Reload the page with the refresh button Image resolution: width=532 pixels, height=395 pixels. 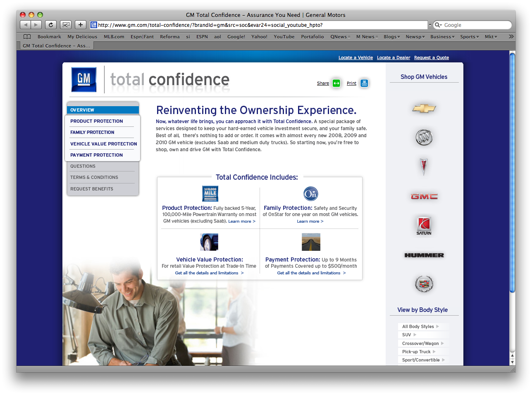(51, 25)
